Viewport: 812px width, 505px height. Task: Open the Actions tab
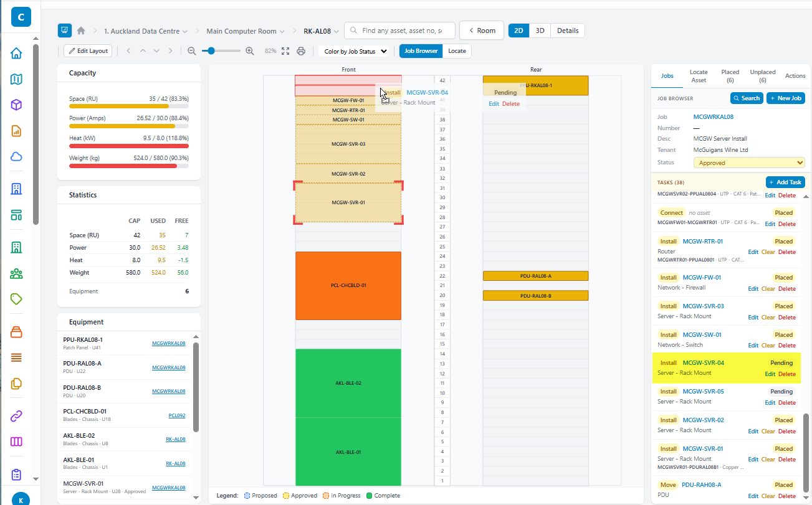[x=795, y=76]
